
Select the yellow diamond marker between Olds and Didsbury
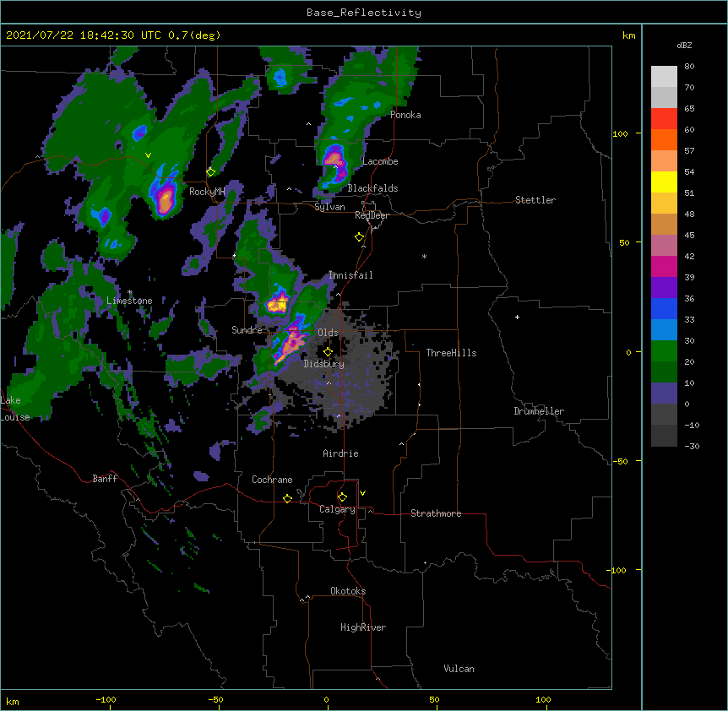[328, 352]
